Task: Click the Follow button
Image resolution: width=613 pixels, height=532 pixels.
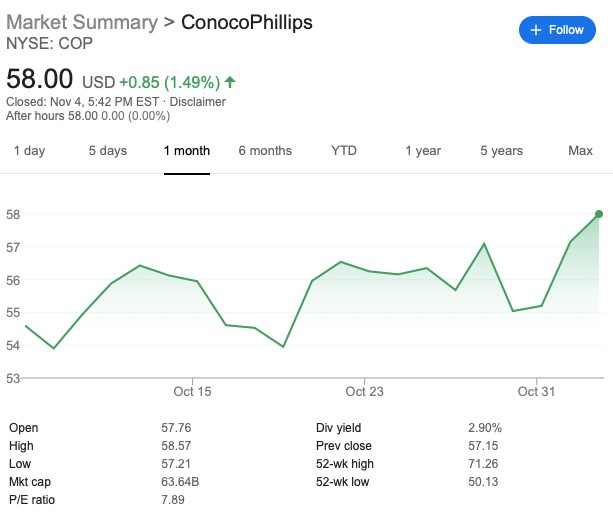Action: [x=557, y=30]
